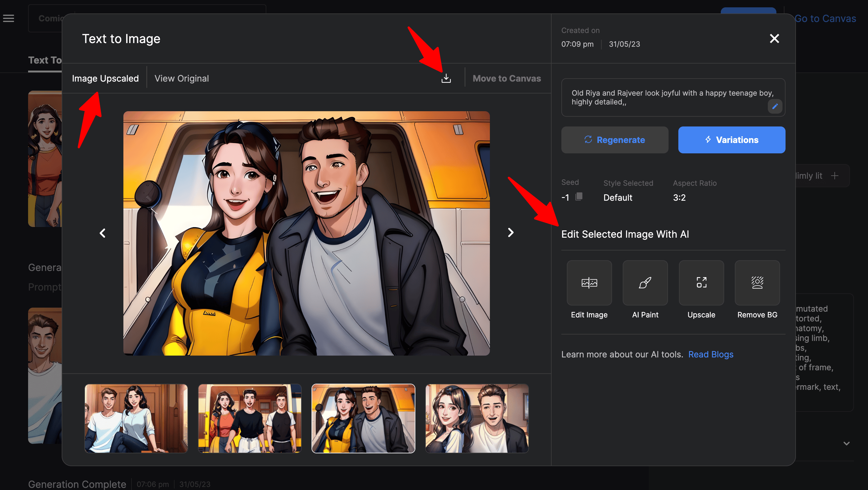Viewport: 868px width, 490px height.
Task: Select the fourth thumbnail with the close-up couple
Action: pyautogui.click(x=477, y=418)
